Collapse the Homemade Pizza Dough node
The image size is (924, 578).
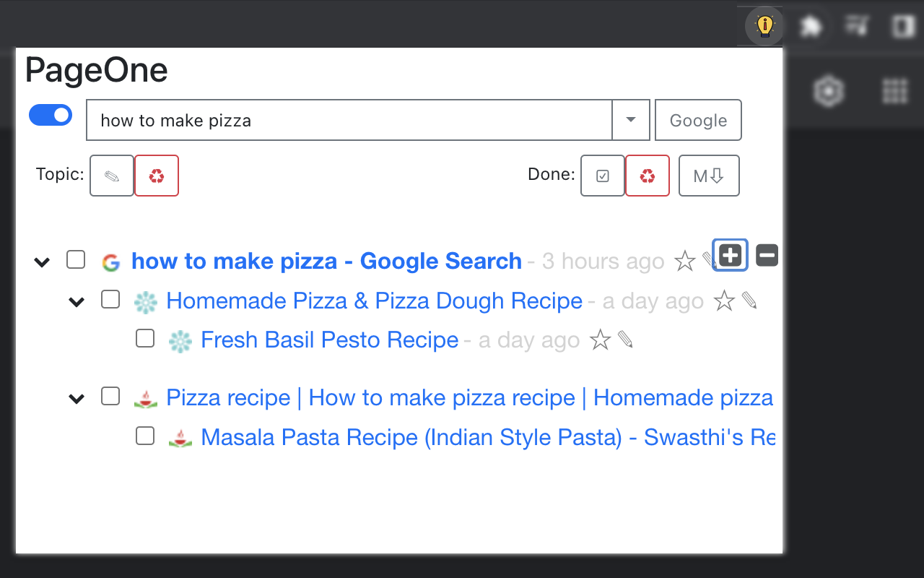click(x=77, y=301)
